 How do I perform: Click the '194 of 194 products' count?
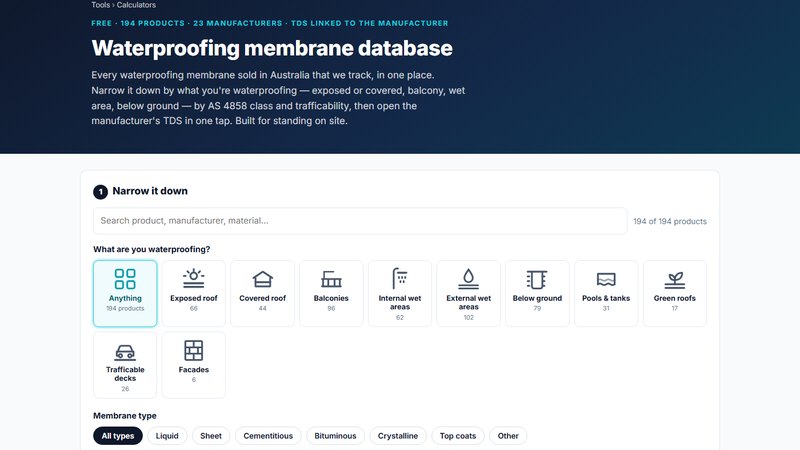click(670, 221)
